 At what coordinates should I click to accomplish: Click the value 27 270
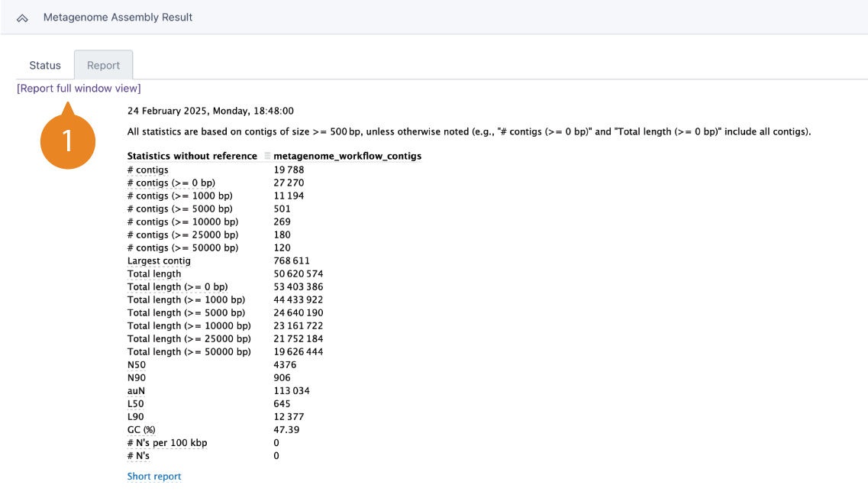(x=289, y=183)
